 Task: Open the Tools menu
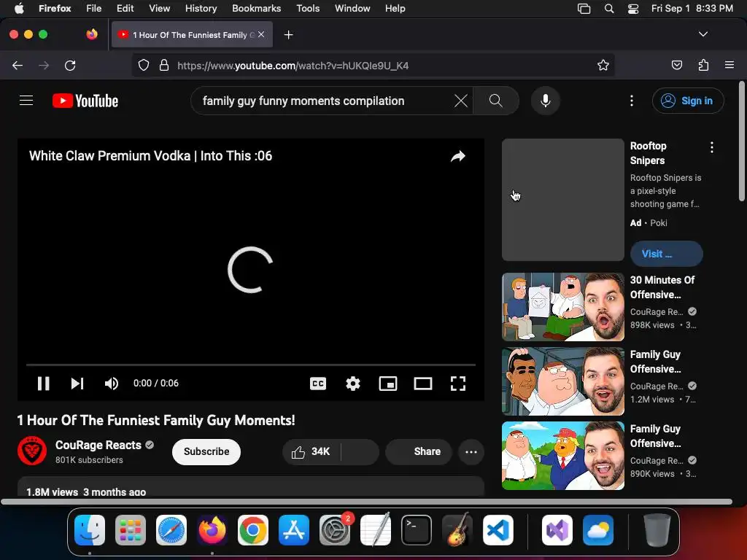[308, 8]
